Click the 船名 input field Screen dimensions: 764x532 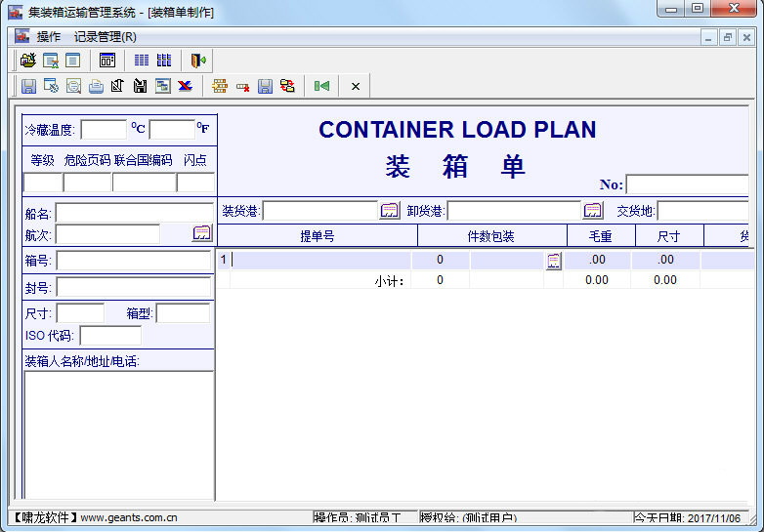[135, 213]
